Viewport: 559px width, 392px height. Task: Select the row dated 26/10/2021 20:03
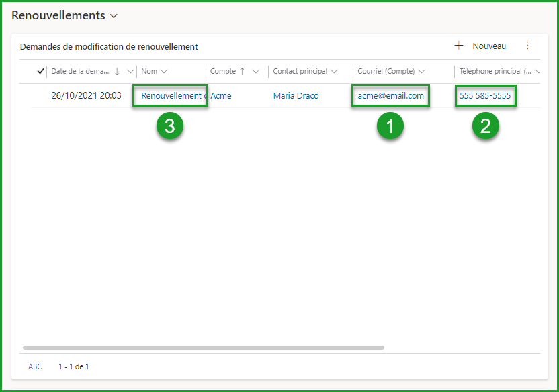click(86, 96)
